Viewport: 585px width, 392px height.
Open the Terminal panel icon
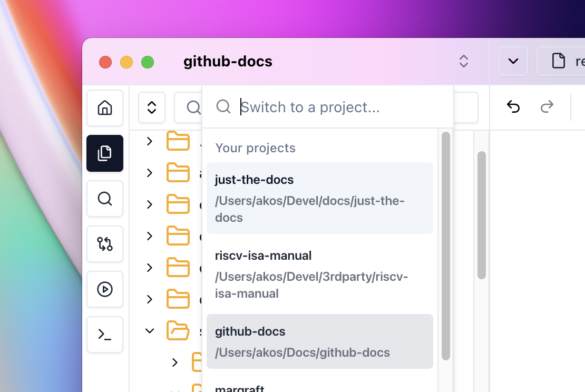[x=105, y=335]
